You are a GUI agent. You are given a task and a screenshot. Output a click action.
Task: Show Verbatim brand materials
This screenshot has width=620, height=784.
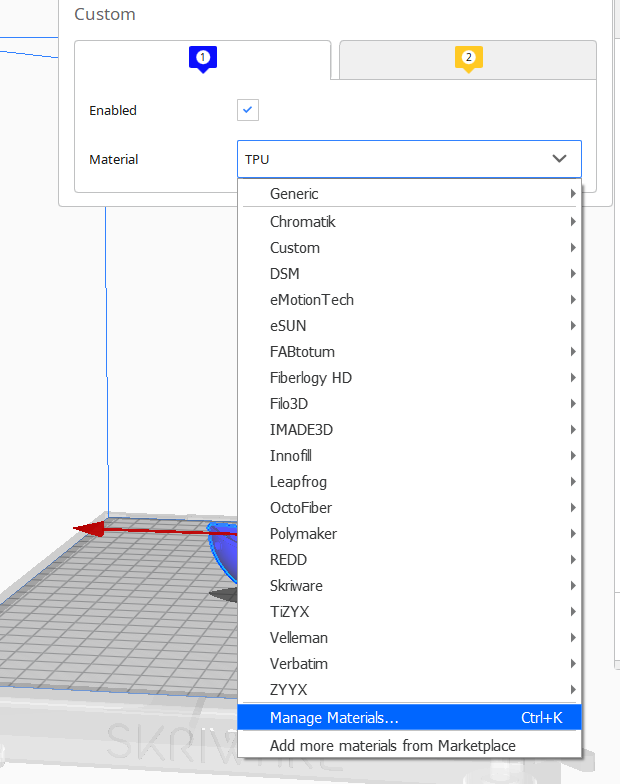(x=409, y=664)
